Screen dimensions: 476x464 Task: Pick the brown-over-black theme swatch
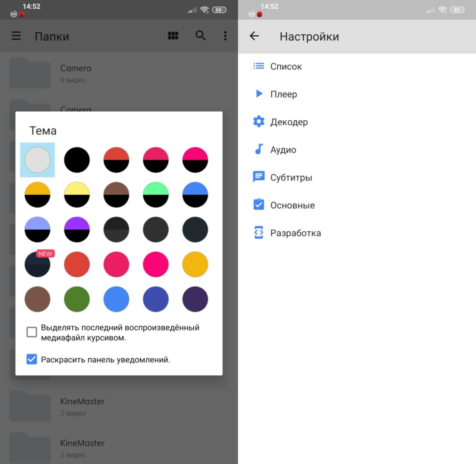pyautogui.click(x=116, y=195)
